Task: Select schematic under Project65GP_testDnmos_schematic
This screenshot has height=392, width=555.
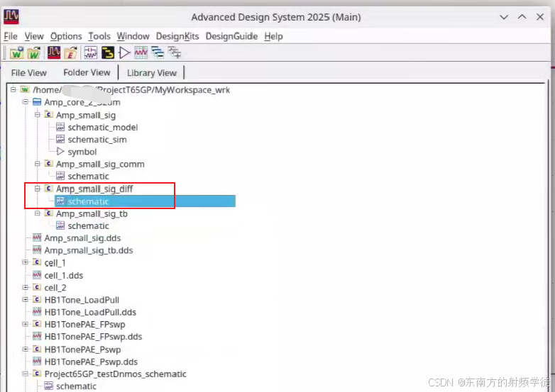Action: click(76, 386)
